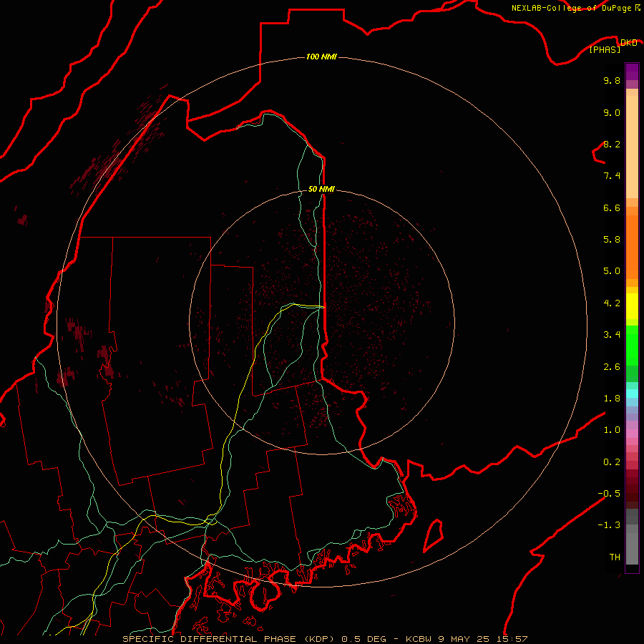The height and width of the screenshot is (644, 644).
Task: Select the 9.0 value on the color scale
Action: [612, 112]
